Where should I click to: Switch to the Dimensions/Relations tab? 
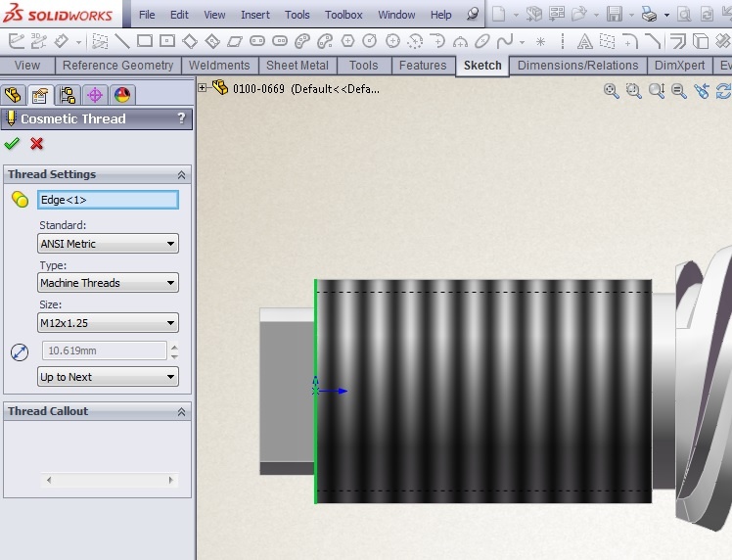click(578, 66)
